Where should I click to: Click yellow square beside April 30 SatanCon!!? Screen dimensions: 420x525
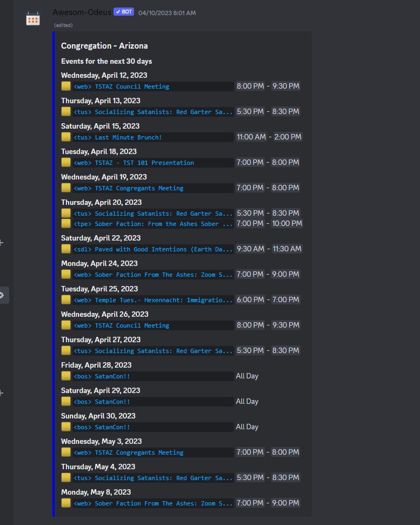click(66, 427)
